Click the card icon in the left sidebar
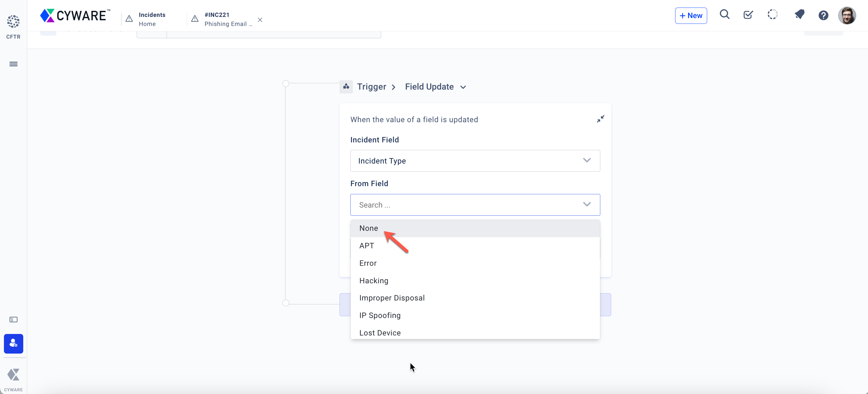Screen dimensions: 868x394 pyautogui.click(x=13, y=319)
